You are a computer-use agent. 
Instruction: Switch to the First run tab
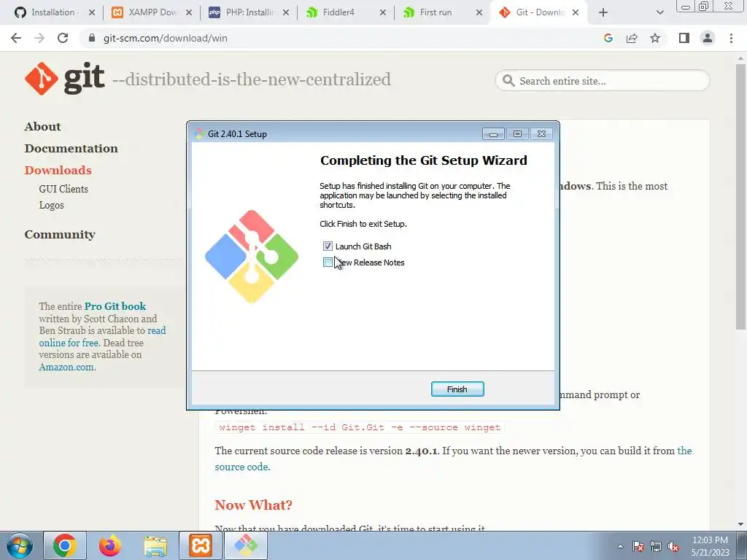coord(443,12)
